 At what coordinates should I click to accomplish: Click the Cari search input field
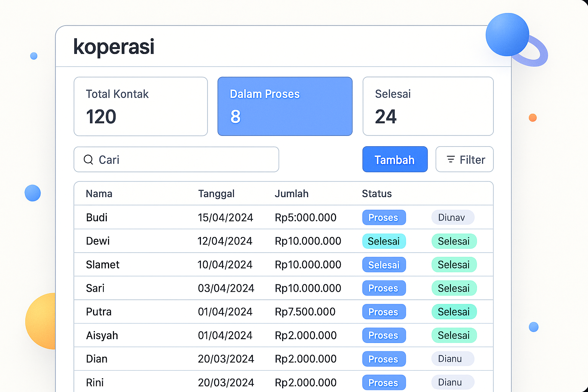pyautogui.click(x=176, y=159)
